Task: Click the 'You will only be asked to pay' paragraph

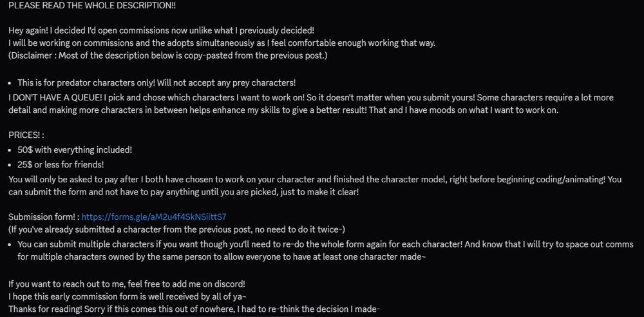Action: point(315,186)
